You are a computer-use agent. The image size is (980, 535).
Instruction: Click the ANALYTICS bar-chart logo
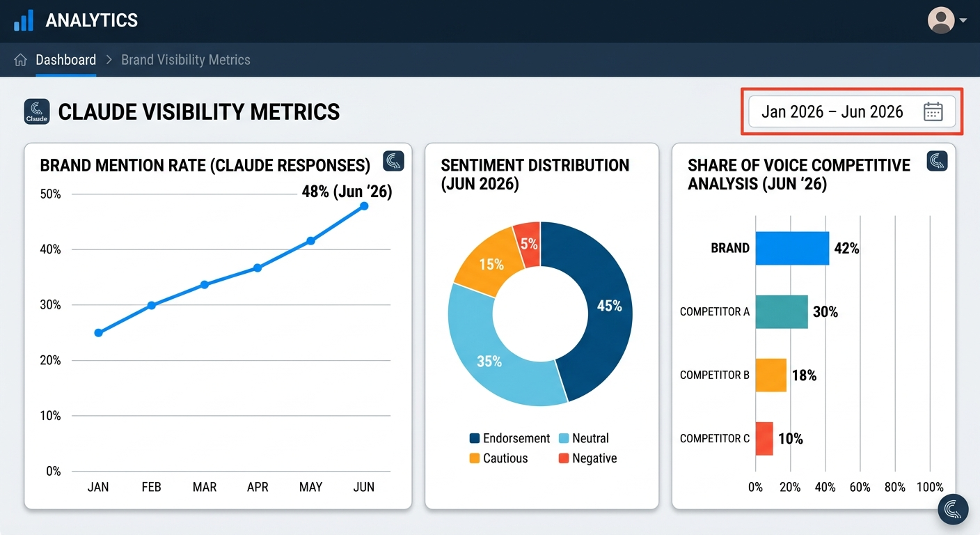[24, 20]
